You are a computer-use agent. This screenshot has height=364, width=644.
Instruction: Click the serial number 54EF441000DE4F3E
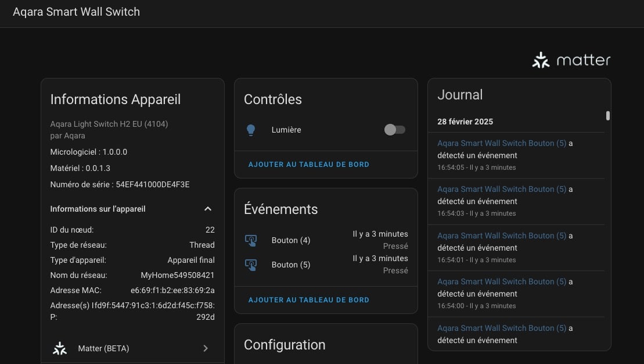[x=153, y=185]
